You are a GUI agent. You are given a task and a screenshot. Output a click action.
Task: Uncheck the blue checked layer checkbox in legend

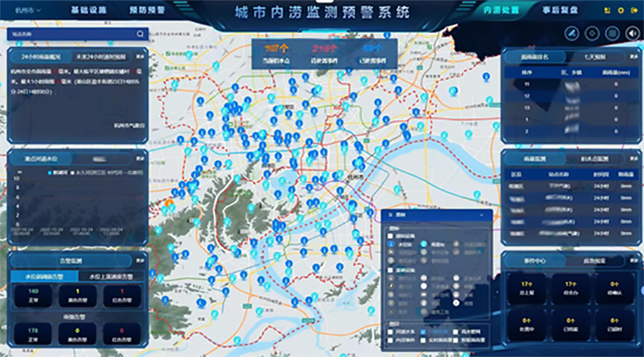click(423, 332)
